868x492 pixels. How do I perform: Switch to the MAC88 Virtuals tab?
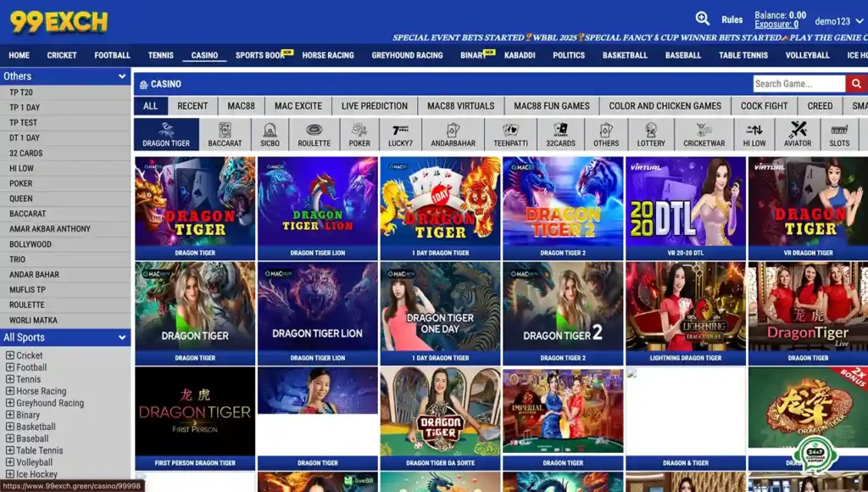pos(460,106)
